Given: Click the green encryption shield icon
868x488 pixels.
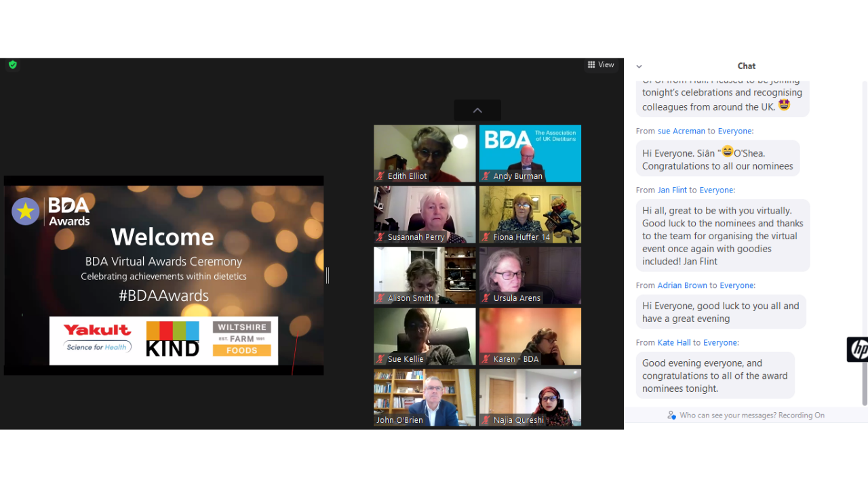Looking at the screenshot, I should [13, 65].
